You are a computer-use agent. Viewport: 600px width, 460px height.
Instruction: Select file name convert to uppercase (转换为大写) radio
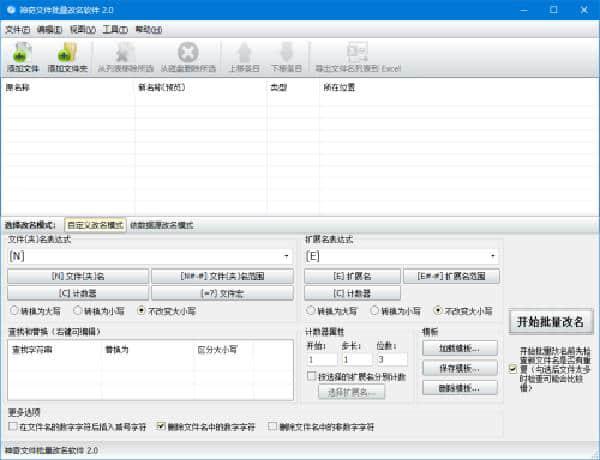(13, 310)
